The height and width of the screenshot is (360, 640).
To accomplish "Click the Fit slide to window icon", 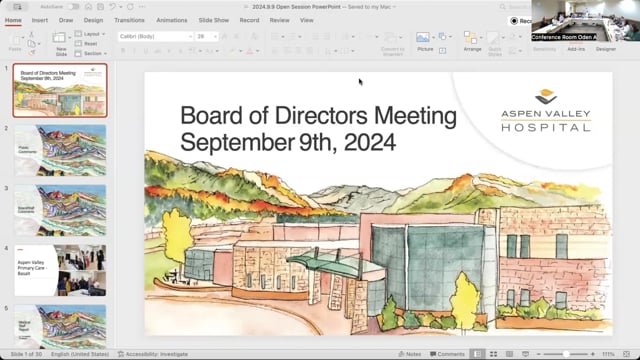I will (x=627, y=354).
